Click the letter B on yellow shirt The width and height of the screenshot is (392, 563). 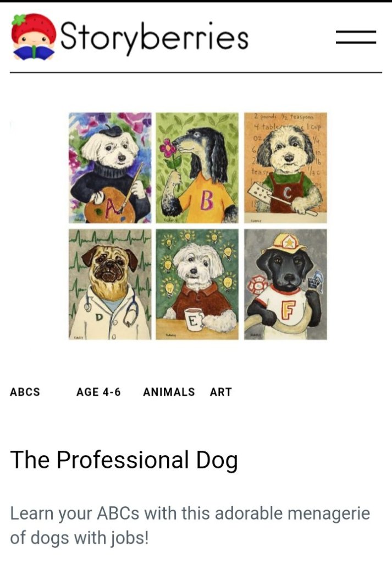point(207,201)
